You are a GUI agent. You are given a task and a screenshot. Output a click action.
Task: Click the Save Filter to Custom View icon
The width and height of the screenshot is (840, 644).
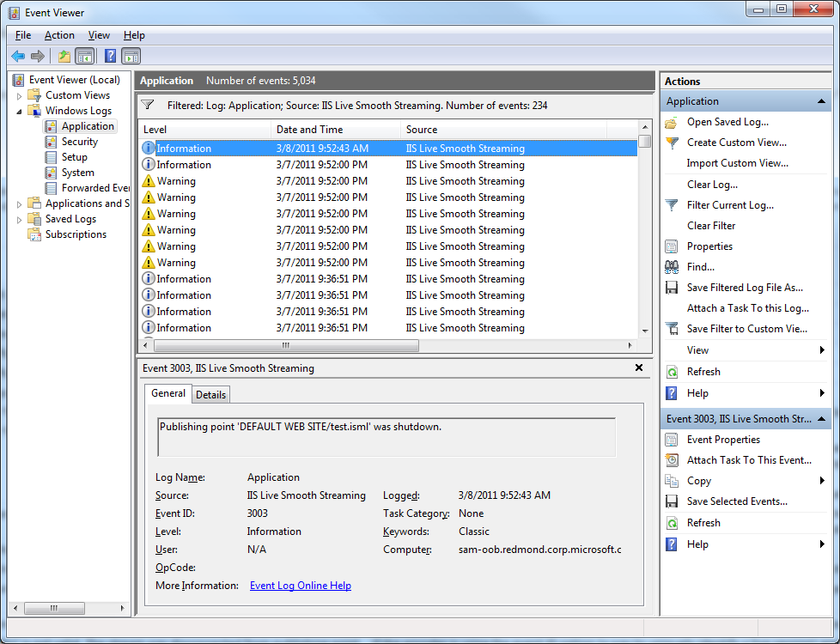click(672, 329)
